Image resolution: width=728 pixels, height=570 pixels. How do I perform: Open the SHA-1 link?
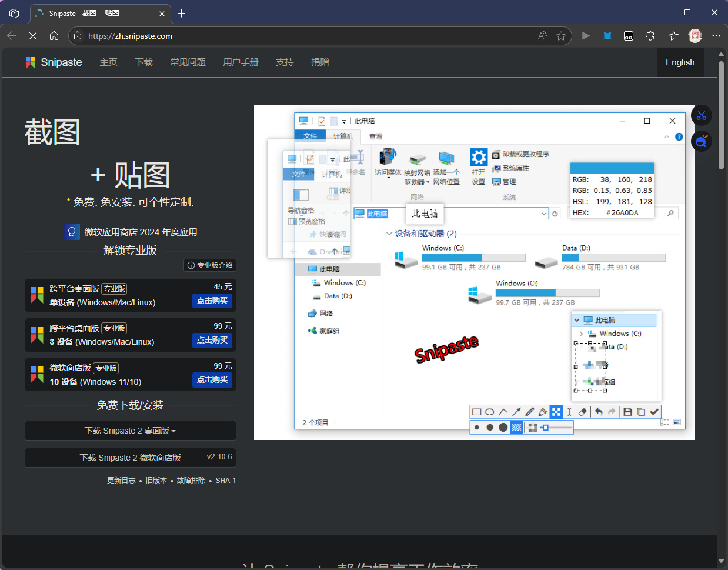pyautogui.click(x=225, y=481)
